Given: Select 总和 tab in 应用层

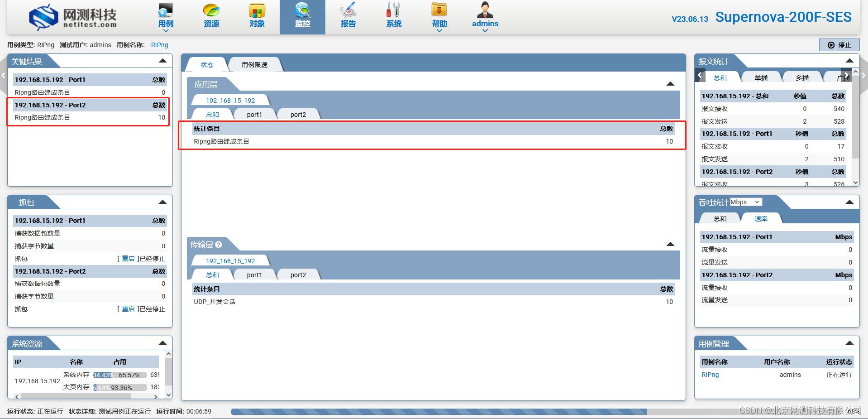Looking at the screenshot, I should (212, 115).
